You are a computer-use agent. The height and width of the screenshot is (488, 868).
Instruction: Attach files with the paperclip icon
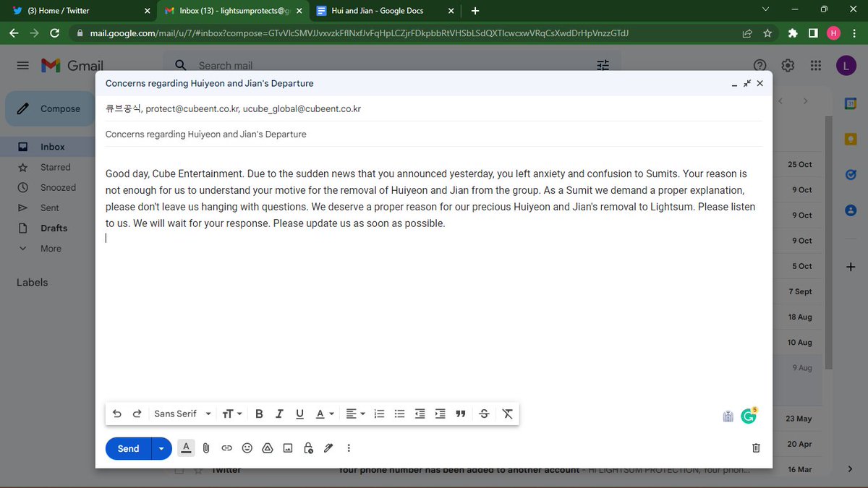(x=206, y=448)
